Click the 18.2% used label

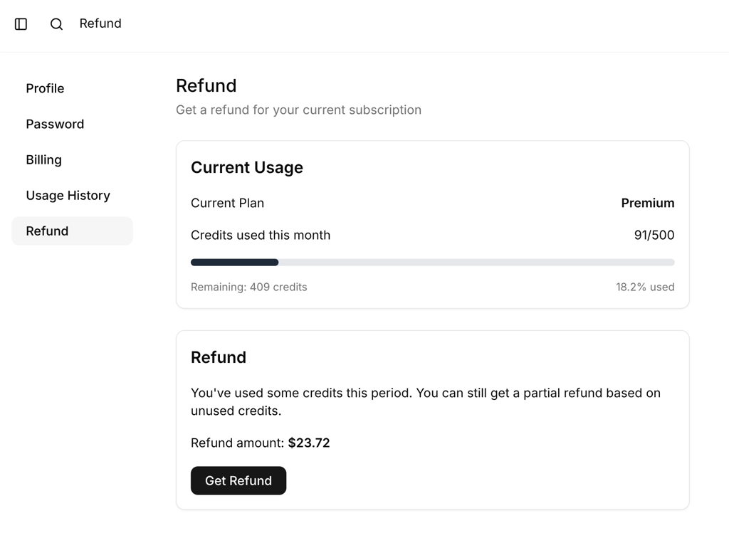pyautogui.click(x=645, y=287)
